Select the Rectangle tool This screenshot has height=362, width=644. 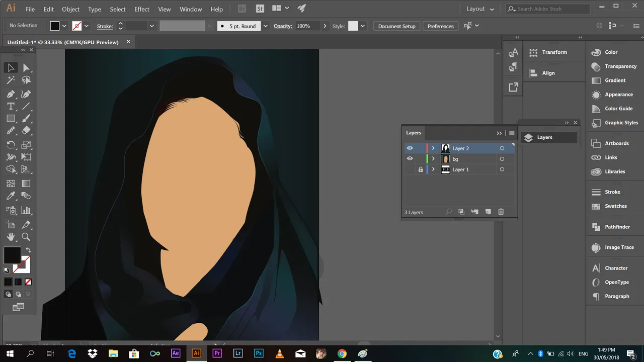pos(11,119)
